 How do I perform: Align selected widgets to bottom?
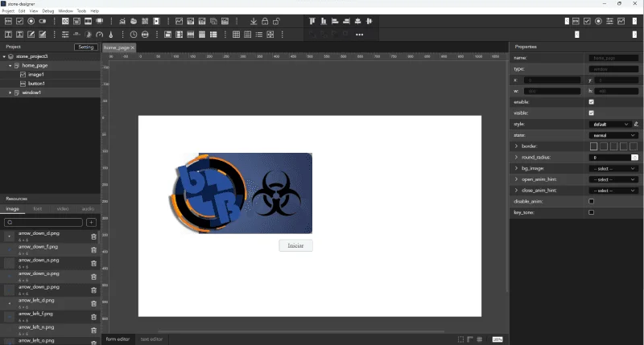point(324,21)
